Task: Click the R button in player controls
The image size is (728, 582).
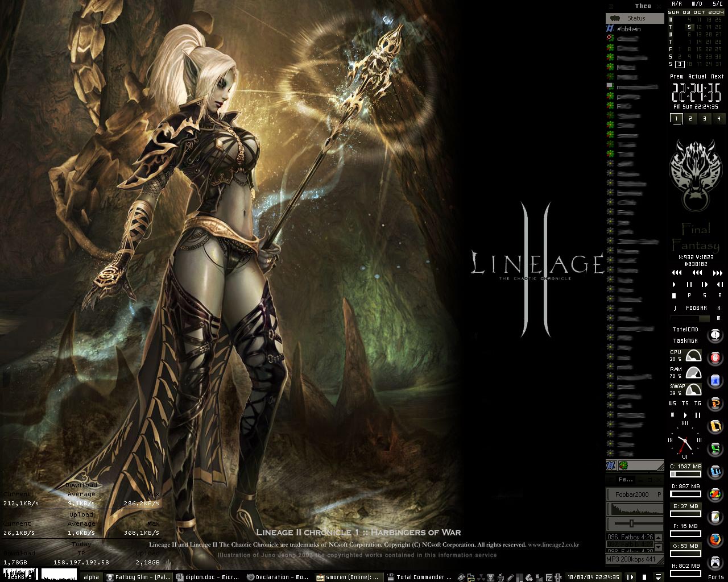Action: [x=719, y=296]
